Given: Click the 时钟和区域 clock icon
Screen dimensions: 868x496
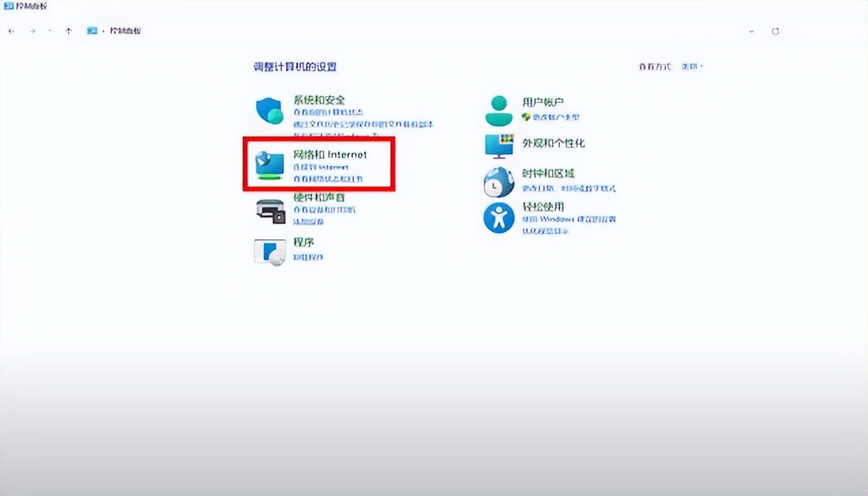Looking at the screenshot, I should [498, 182].
